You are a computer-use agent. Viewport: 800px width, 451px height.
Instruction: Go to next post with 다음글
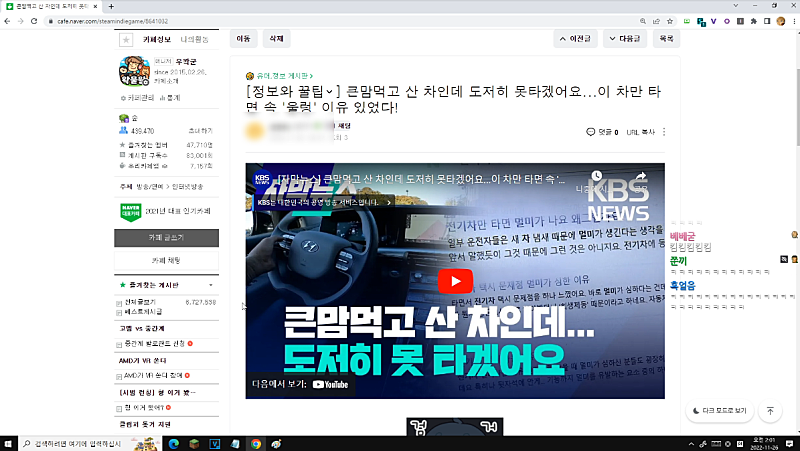point(624,39)
